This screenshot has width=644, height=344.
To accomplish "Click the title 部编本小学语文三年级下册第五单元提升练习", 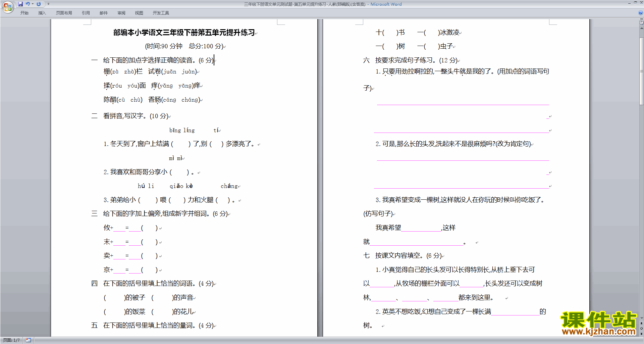I will (184, 33).
